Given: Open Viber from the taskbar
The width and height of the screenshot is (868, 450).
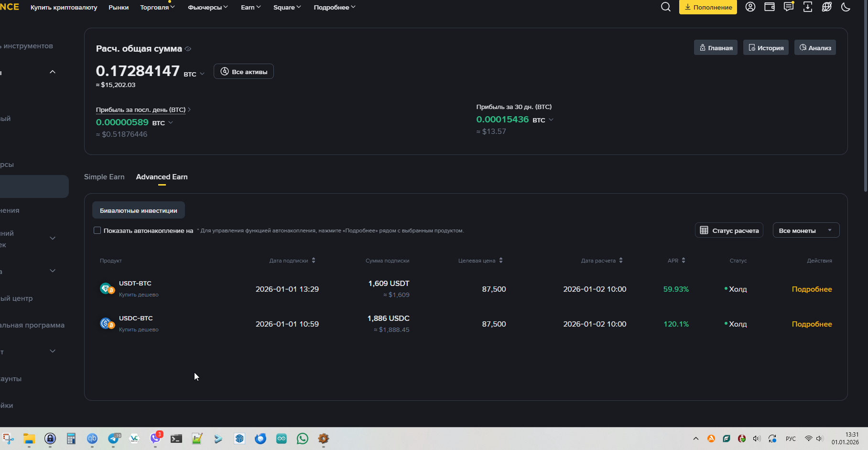Looking at the screenshot, I should (x=155, y=438).
